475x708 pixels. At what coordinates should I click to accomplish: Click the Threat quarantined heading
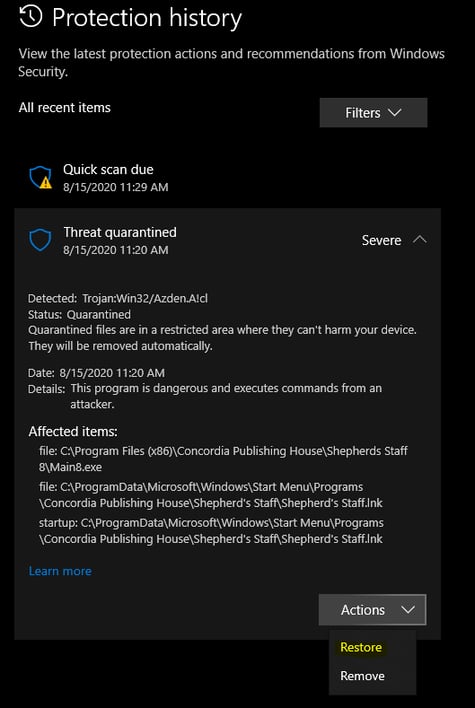click(x=120, y=233)
